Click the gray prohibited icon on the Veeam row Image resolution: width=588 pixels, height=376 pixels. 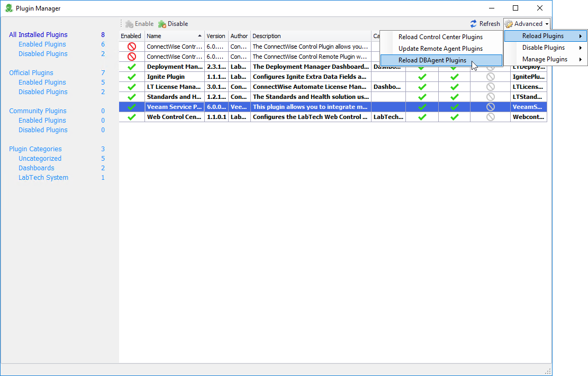coord(490,106)
